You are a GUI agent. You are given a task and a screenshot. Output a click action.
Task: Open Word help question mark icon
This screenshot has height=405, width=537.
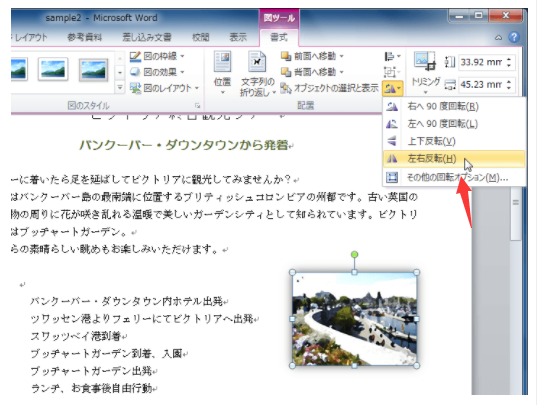[x=514, y=37]
